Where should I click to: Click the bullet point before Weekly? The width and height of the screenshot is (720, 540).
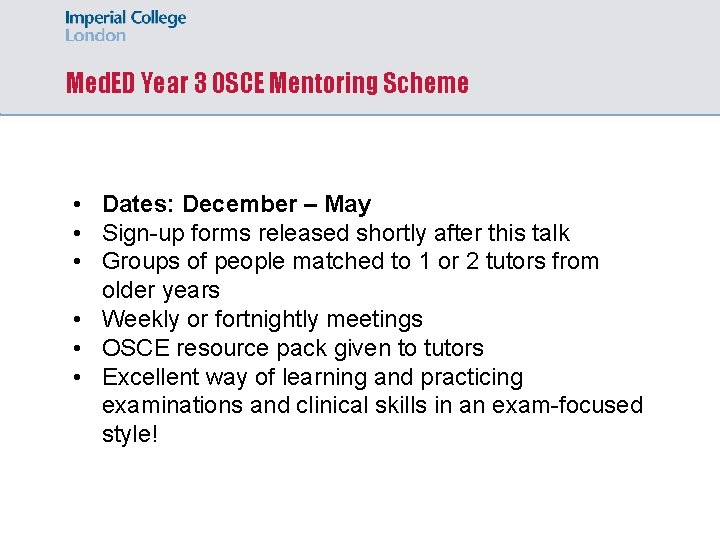click(77, 319)
